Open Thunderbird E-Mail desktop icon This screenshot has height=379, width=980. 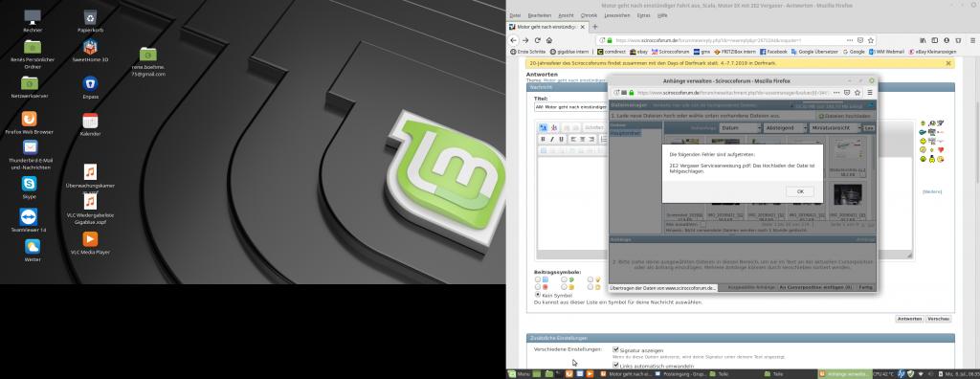click(x=30, y=147)
